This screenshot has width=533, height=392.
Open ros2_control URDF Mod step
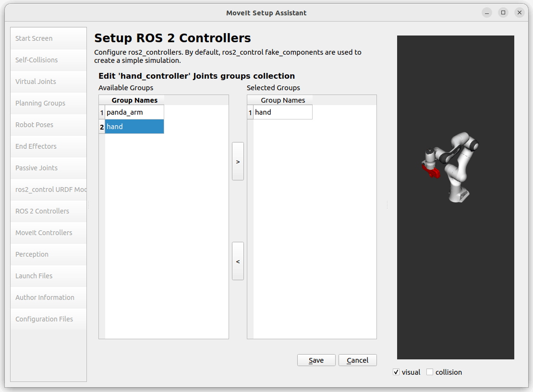point(48,190)
